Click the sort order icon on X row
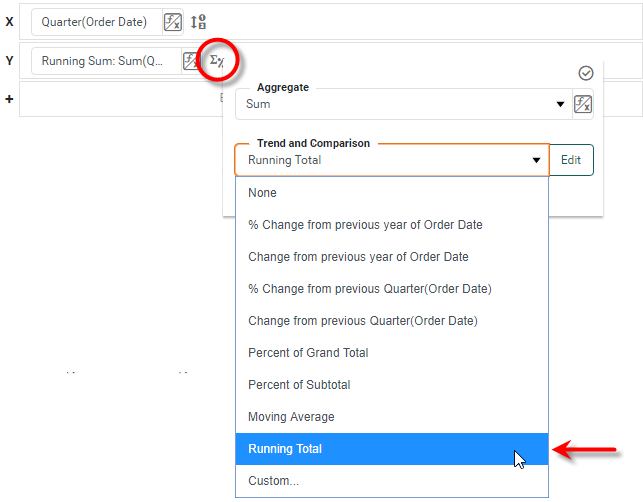 198,22
